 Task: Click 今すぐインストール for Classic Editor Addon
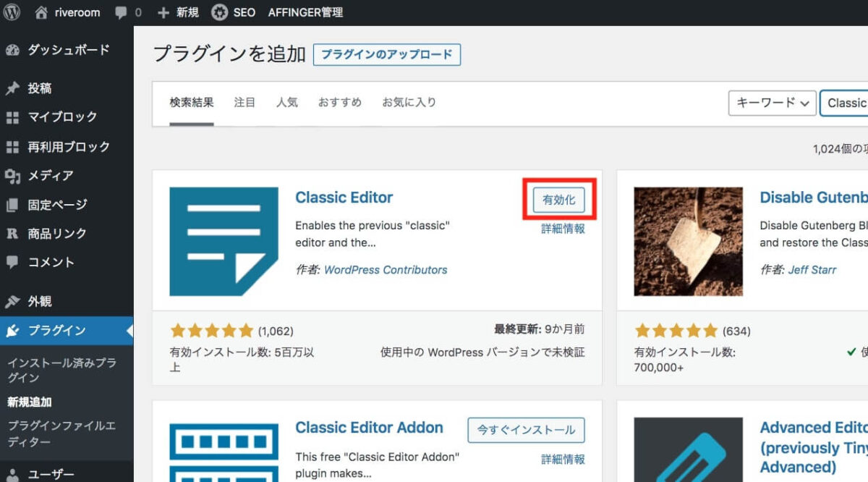coord(527,430)
